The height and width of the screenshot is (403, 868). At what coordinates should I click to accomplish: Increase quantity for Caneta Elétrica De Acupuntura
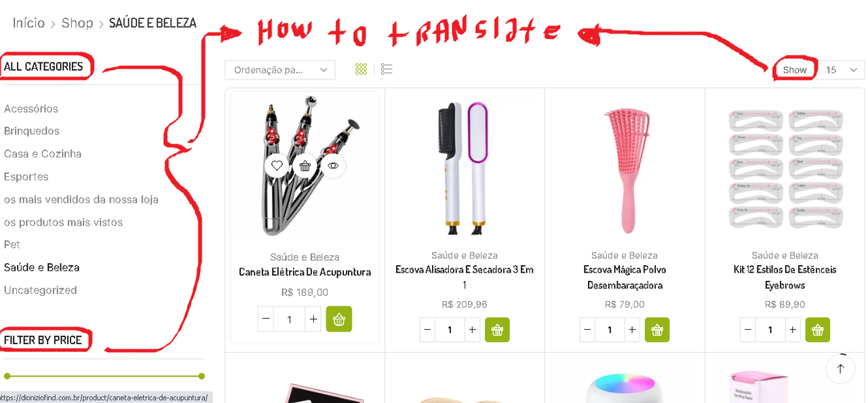pos(313,319)
